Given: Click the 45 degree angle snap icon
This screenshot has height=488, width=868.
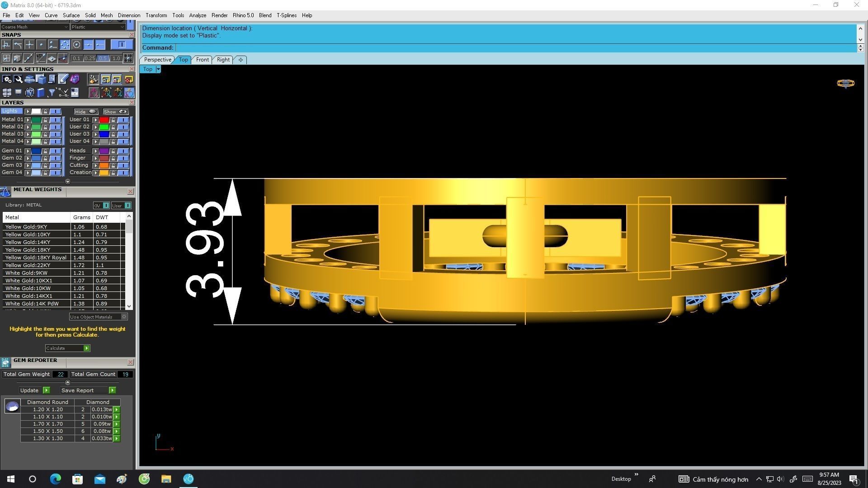Looking at the screenshot, I should coord(41,58).
